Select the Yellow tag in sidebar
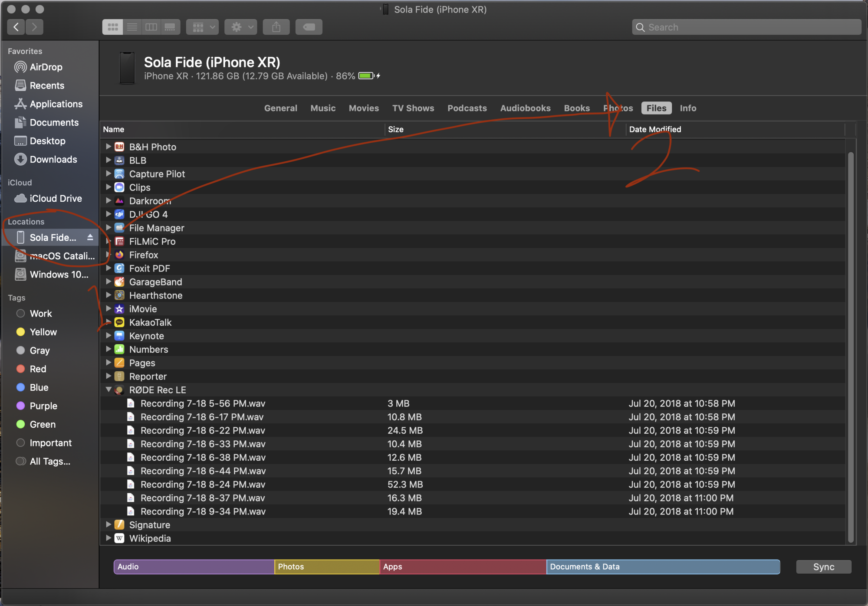Viewport: 868px width, 606px height. click(x=43, y=332)
